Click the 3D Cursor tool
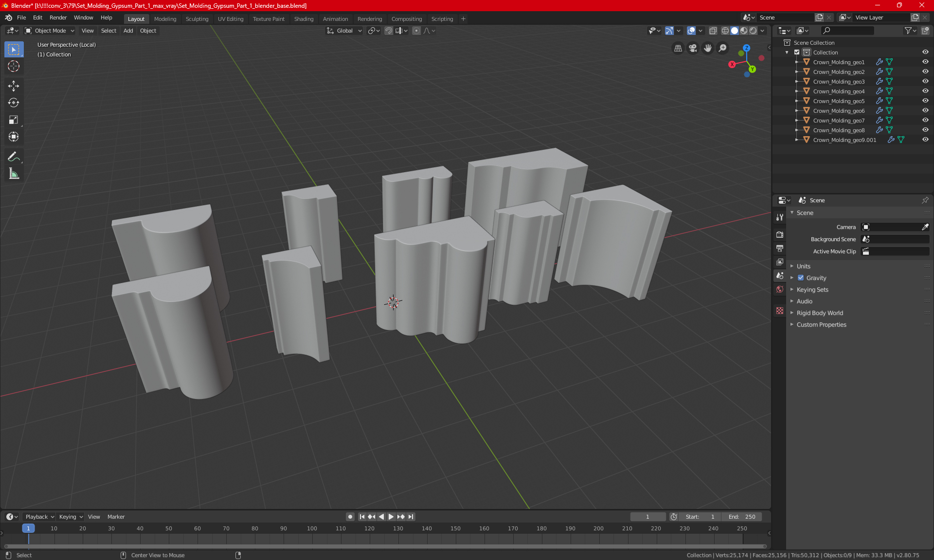934x560 pixels. coord(14,67)
